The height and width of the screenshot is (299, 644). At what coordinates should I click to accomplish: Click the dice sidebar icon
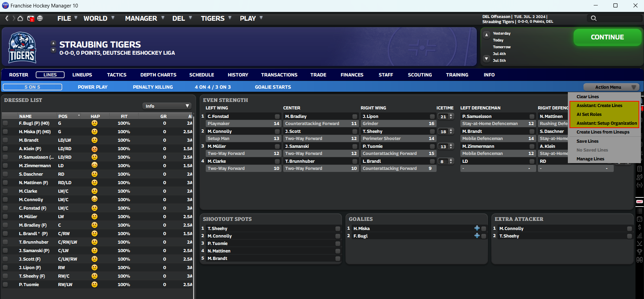click(640, 219)
